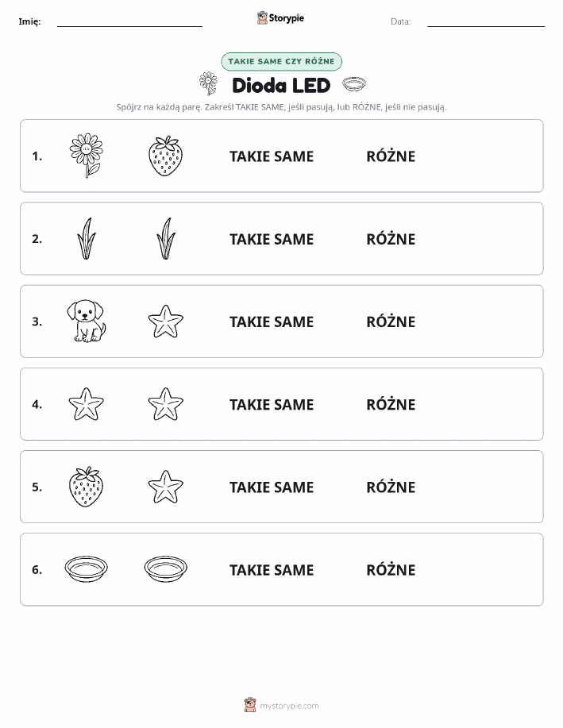The height and width of the screenshot is (728, 563).
Task: Click the left starfish in row 4
Action: click(87, 404)
